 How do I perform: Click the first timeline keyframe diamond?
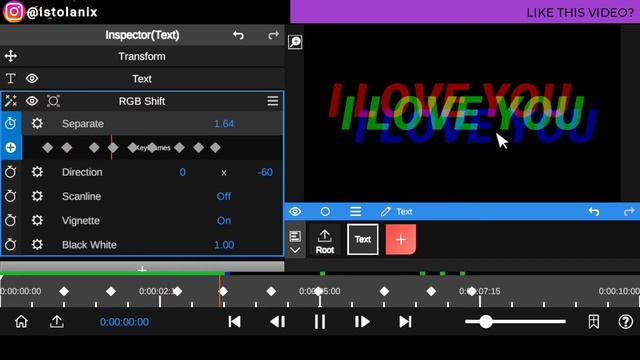pyautogui.click(x=64, y=291)
